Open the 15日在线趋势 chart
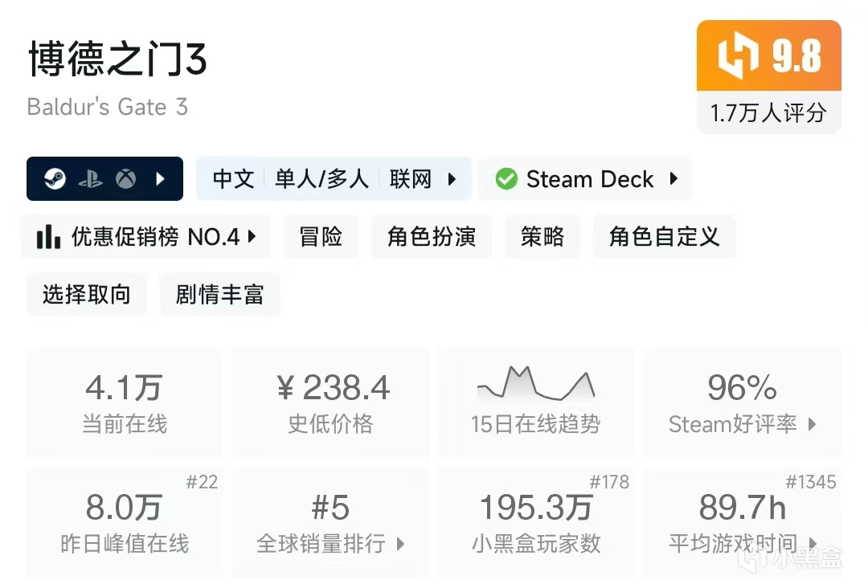Image resolution: width=868 pixels, height=588 pixels. click(x=535, y=402)
